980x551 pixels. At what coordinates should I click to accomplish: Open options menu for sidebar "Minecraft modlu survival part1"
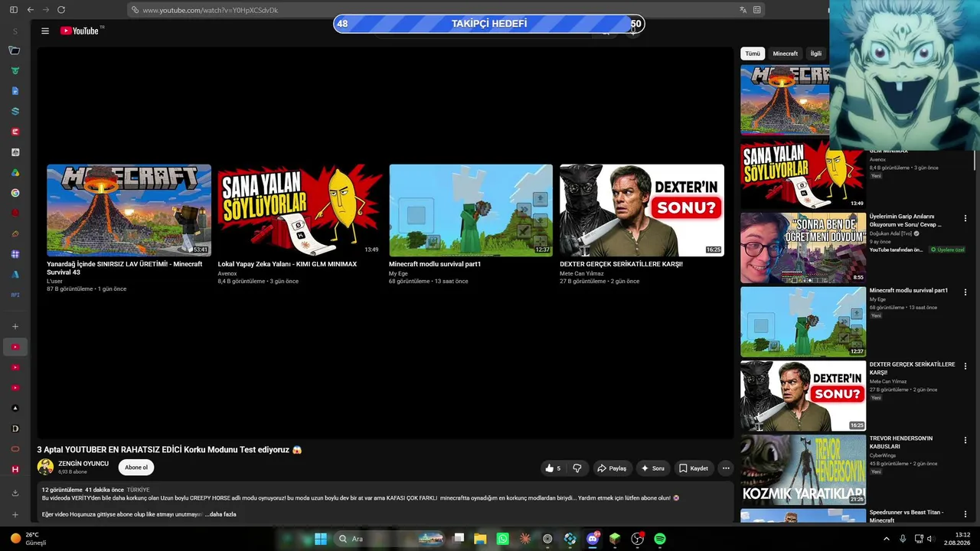point(965,292)
